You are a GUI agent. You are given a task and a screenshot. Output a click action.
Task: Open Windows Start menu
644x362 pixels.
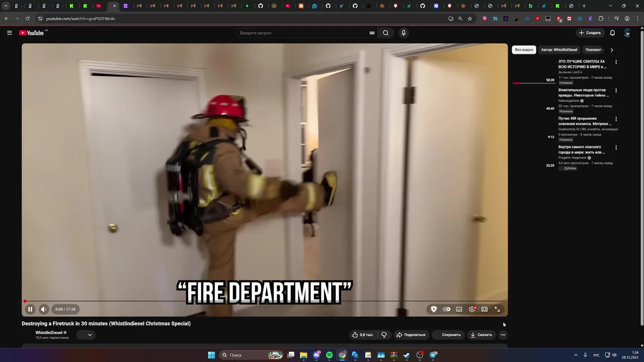tap(211, 355)
